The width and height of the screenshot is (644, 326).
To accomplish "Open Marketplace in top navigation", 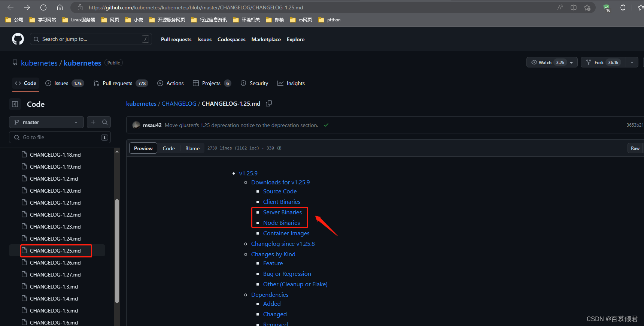I will click(x=266, y=39).
